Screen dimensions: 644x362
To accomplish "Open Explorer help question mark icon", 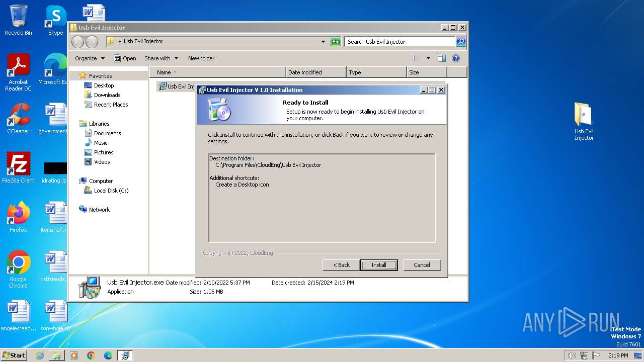I will [x=456, y=58].
